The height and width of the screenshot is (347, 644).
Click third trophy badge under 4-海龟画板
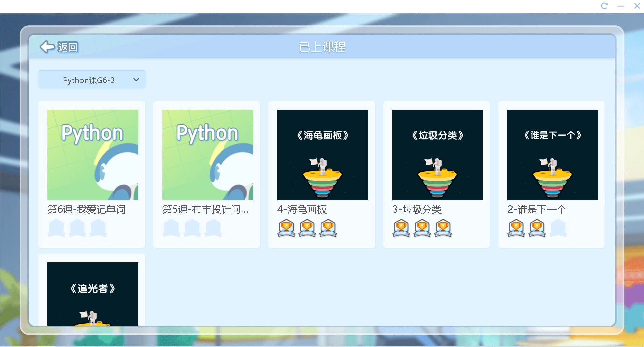(x=328, y=228)
